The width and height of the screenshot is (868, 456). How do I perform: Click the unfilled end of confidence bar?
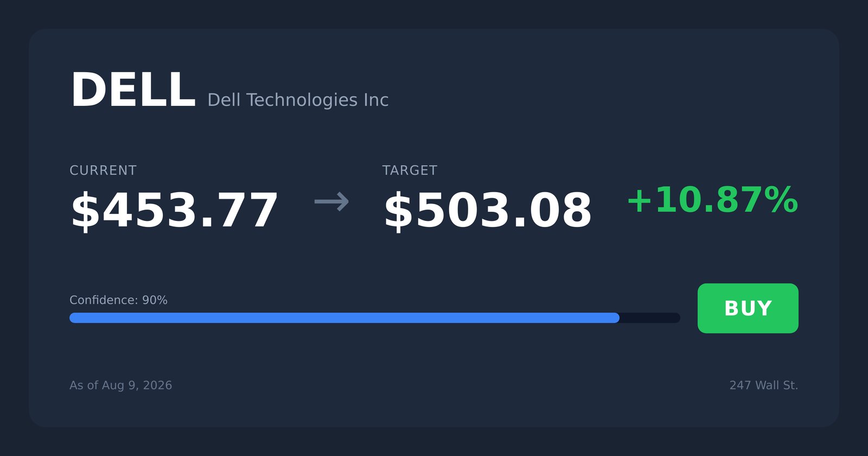[650, 318]
